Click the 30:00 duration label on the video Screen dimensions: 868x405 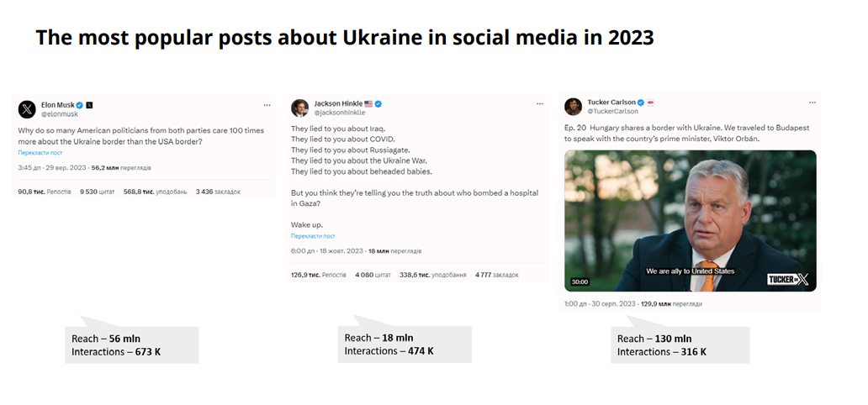coord(580,281)
